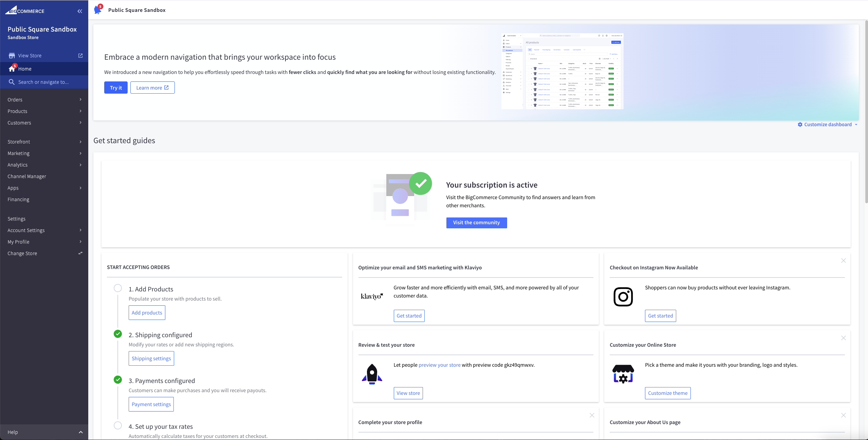Click the Learn more link

point(152,87)
